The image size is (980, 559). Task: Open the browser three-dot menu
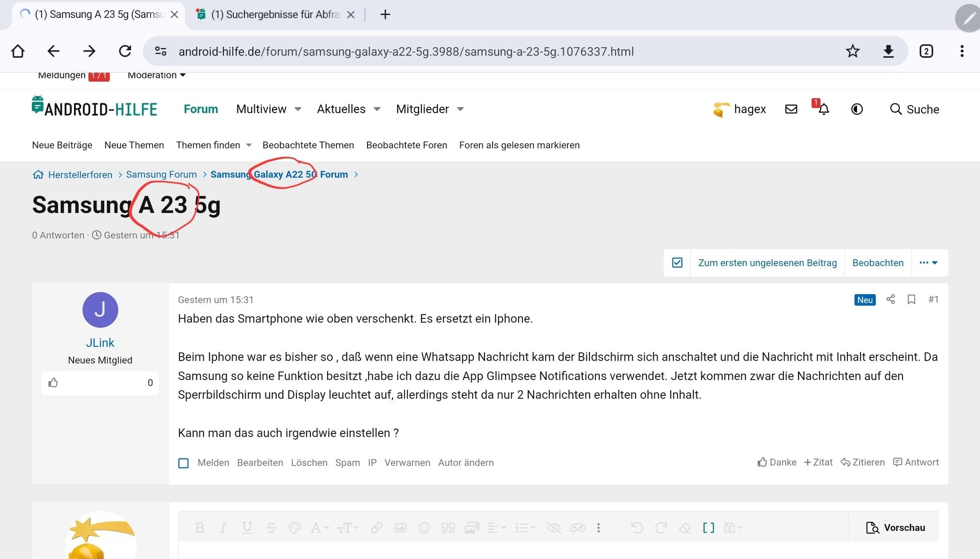point(962,51)
